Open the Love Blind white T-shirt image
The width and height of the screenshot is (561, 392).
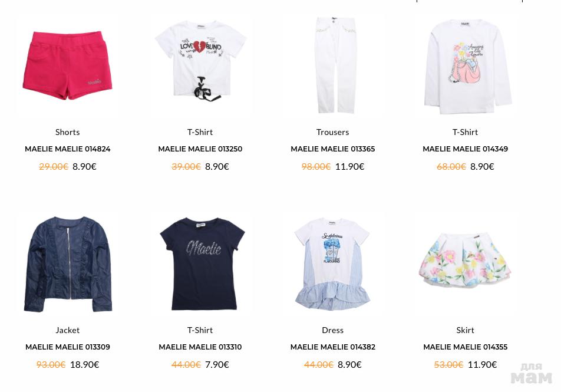click(200, 66)
